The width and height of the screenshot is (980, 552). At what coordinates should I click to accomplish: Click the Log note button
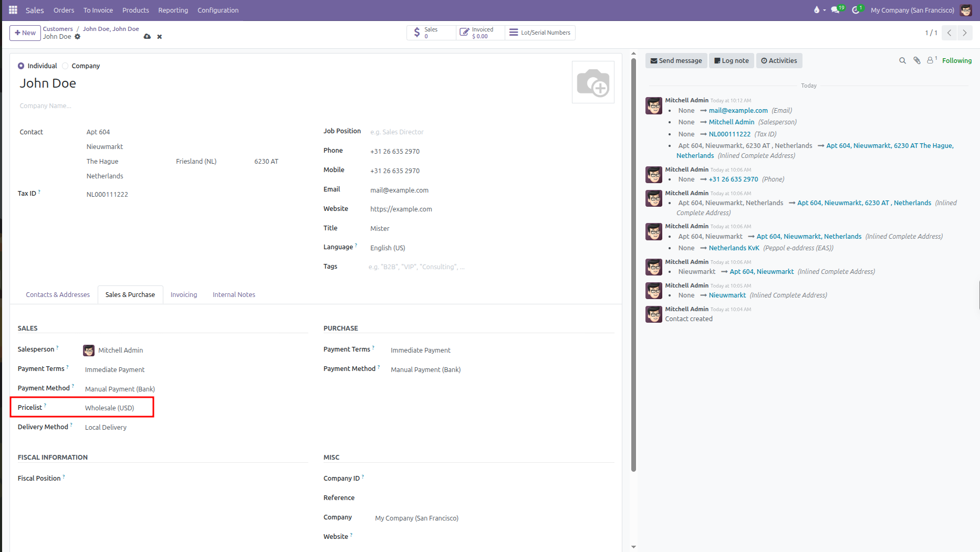pos(732,61)
